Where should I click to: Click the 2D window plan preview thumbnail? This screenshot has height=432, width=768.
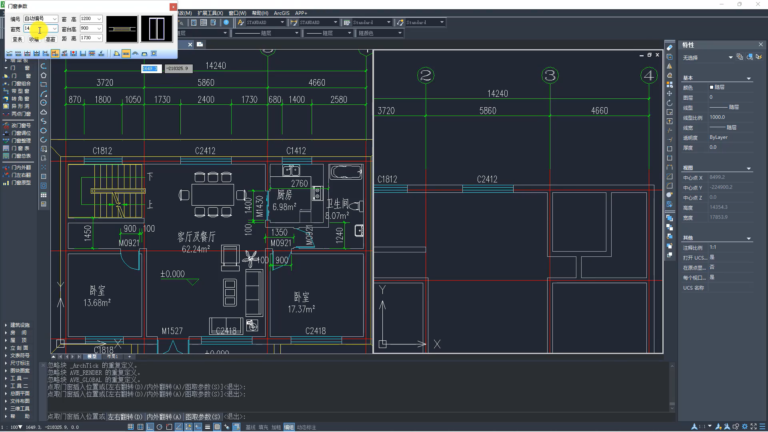tap(122, 29)
